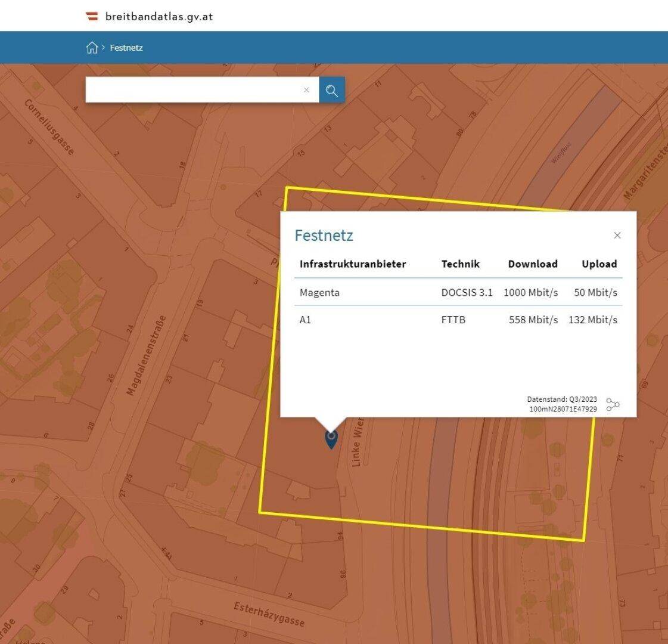This screenshot has width=668, height=644.
Task: Click the Magdalenenstraße street label
Action: (x=146, y=355)
